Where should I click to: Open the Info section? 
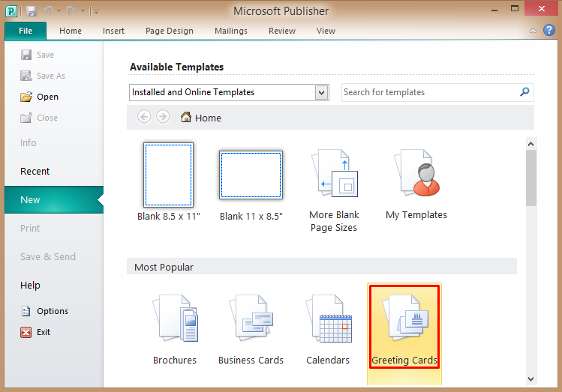(28, 143)
